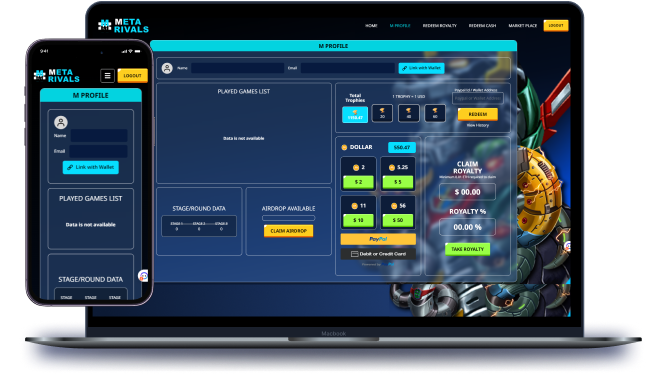The width and height of the screenshot is (665, 374).
Task: Buy coins with the $ 50 button
Action: click(398, 220)
